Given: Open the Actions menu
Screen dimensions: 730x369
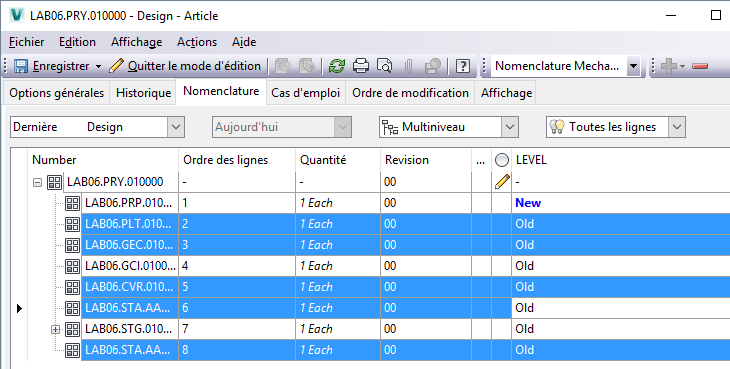Looking at the screenshot, I should point(197,42).
